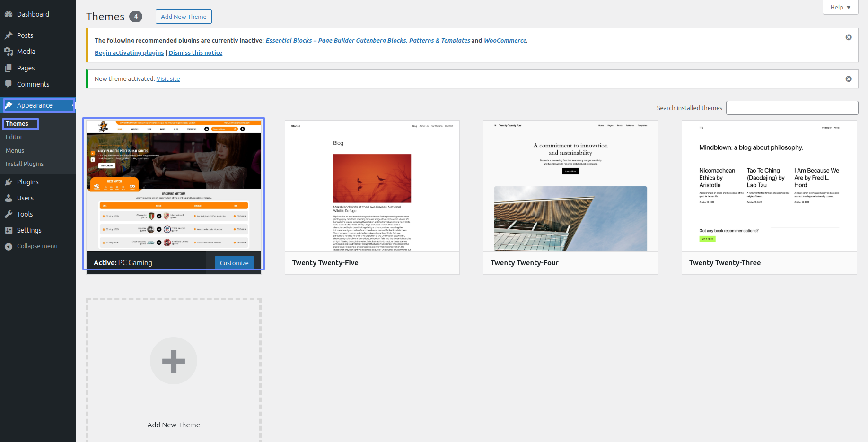
Task: Click the Comments speech bubble icon
Action: pyautogui.click(x=9, y=84)
